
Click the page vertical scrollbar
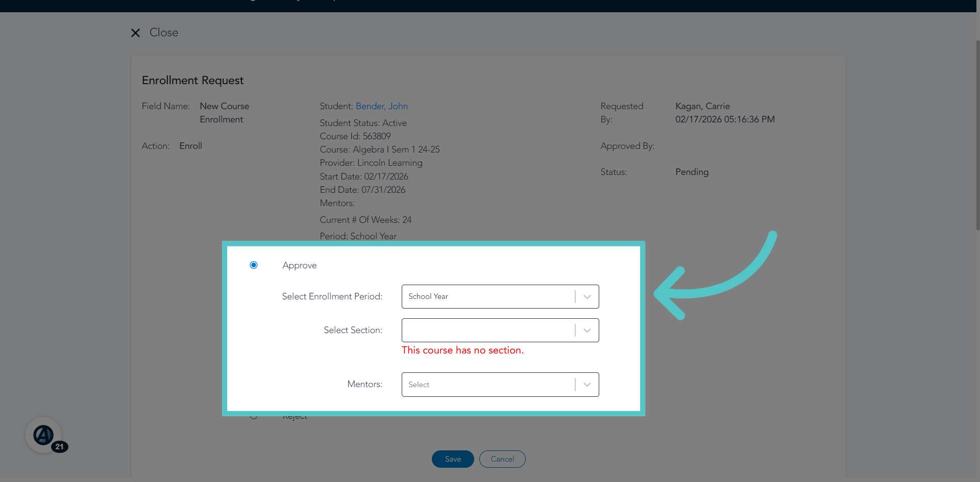tap(977, 135)
